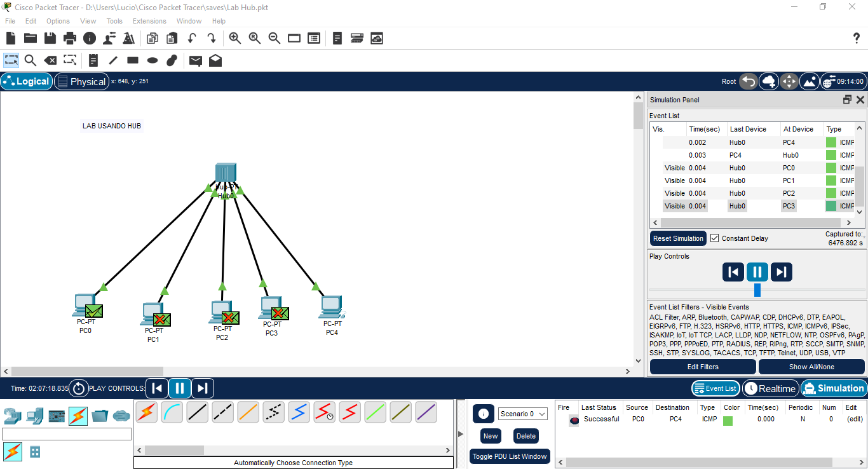The width and height of the screenshot is (868, 469).
Task: Click the green Type swatch of the PC3 event
Action: 831,206
